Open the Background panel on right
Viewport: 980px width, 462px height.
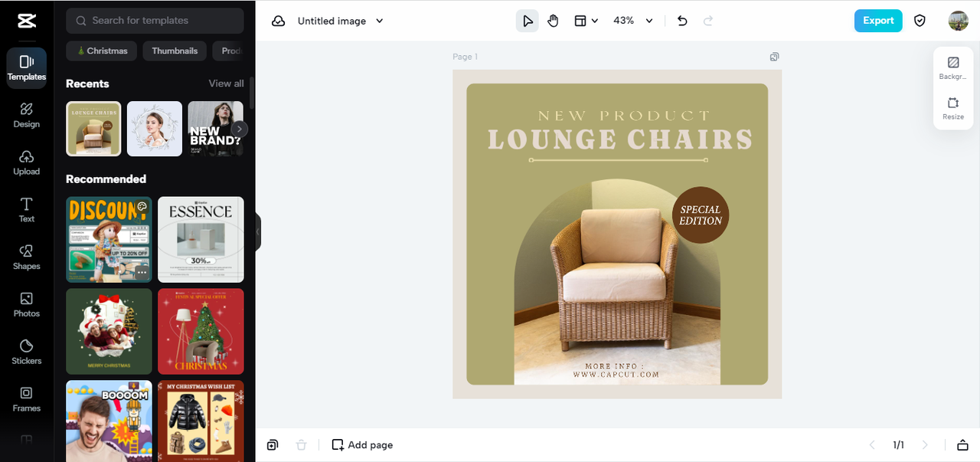[953, 68]
